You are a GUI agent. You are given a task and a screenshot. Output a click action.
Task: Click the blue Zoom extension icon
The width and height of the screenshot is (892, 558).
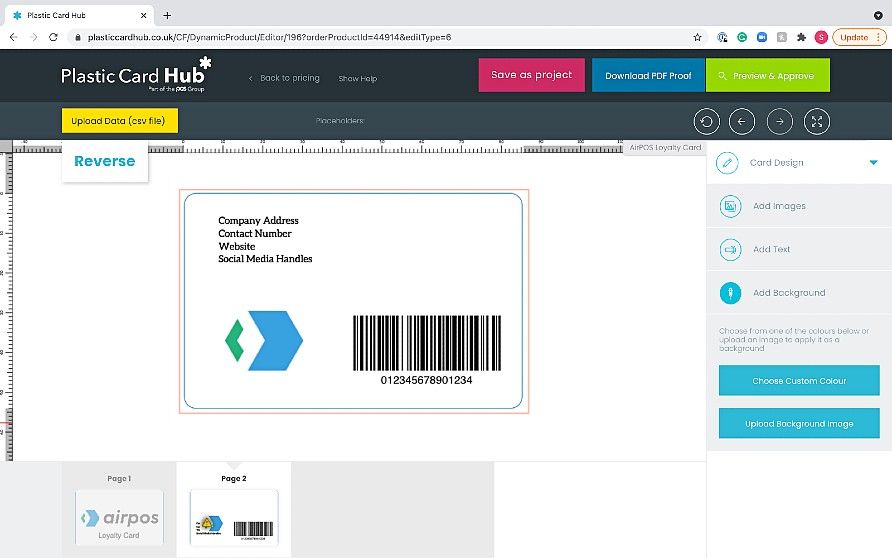click(762, 37)
